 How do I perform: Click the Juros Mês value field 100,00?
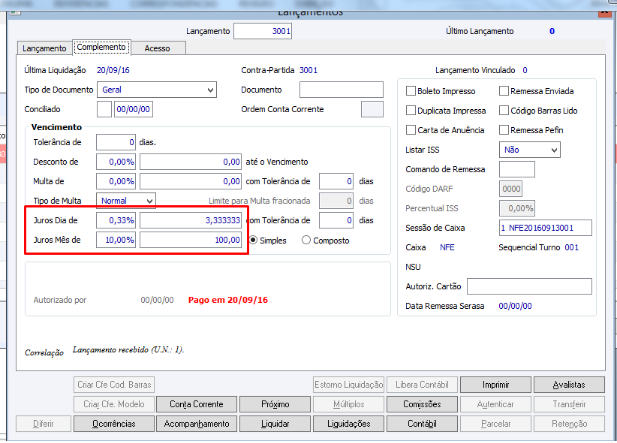click(190, 240)
